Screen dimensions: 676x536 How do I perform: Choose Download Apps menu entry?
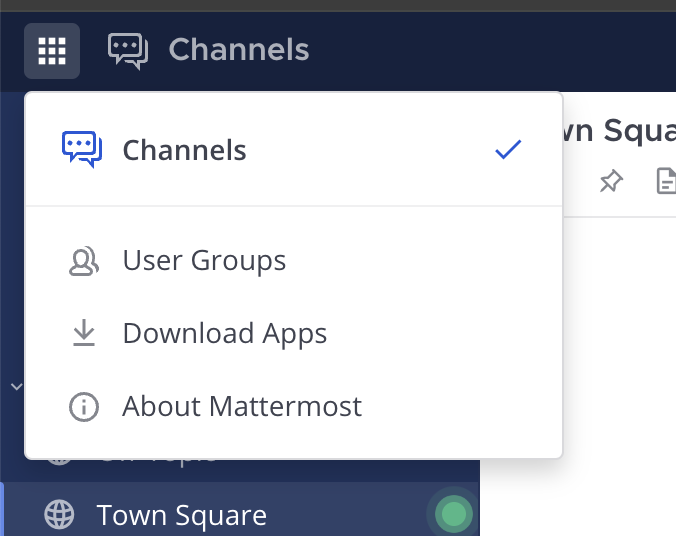pyautogui.click(x=294, y=333)
